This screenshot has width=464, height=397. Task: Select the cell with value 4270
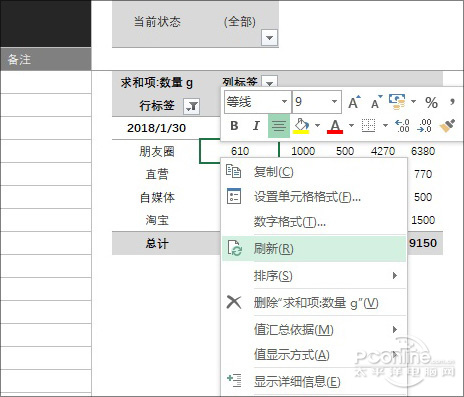click(x=383, y=151)
